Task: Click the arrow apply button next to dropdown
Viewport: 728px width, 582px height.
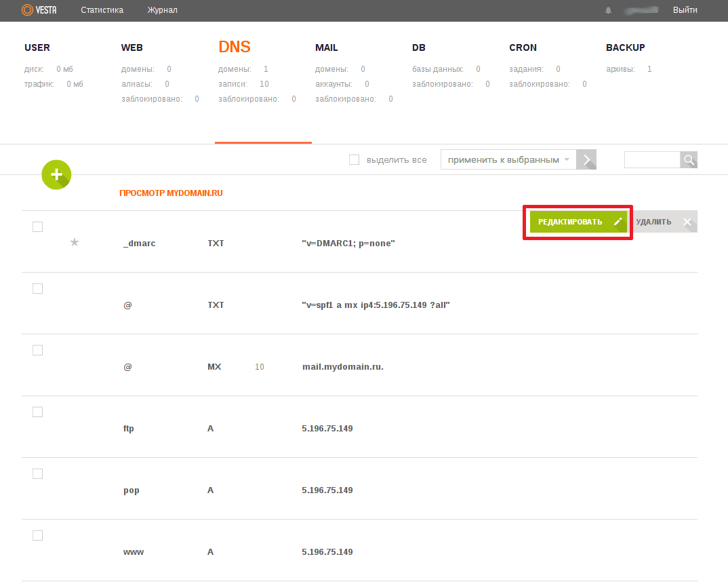Action: coord(586,160)
